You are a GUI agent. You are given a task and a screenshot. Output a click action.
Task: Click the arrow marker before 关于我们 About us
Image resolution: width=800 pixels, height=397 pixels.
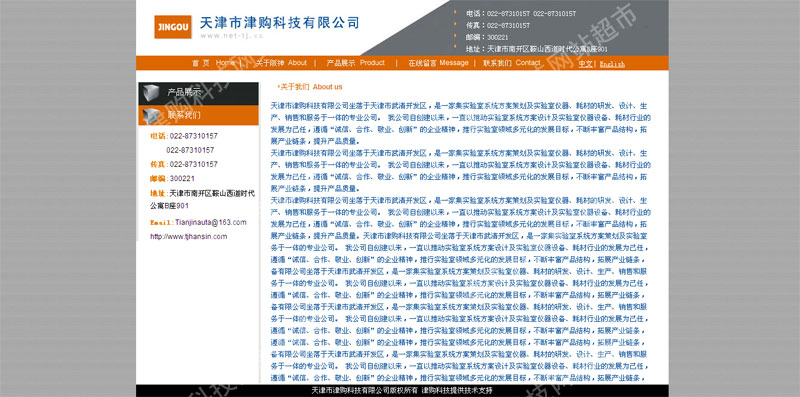279,87
